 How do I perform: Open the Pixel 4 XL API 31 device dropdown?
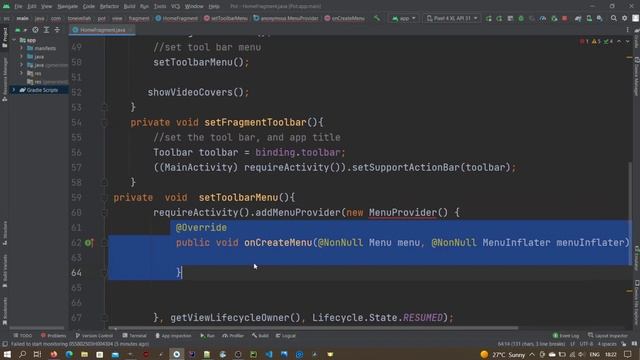(451, 18)
